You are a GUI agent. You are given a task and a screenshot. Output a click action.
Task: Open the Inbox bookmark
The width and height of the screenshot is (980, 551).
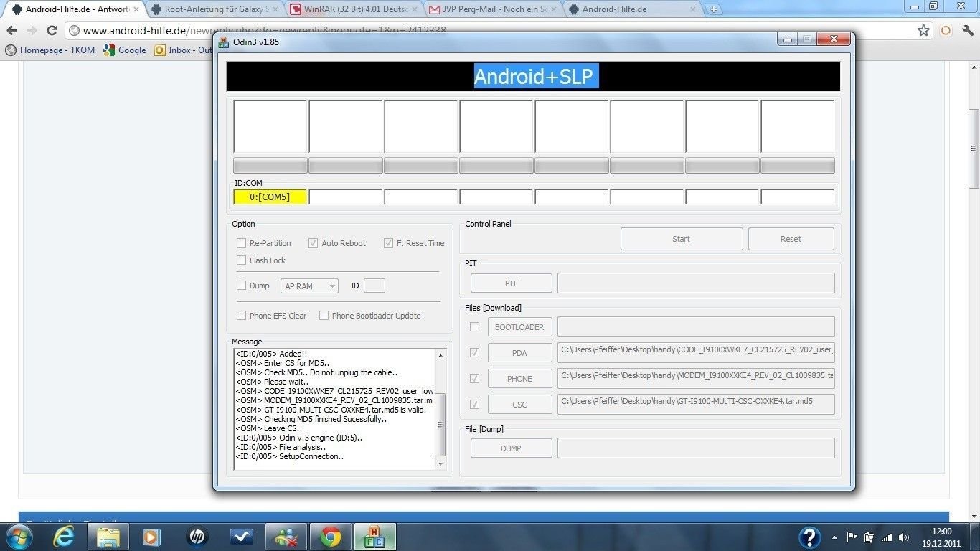click(184, 50)
